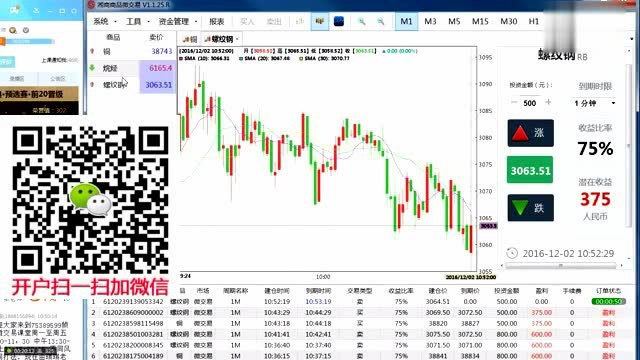Click the 卖价 column header
Image resolution: width=640 pixels, height=360 pixels.
click(156, 37)
